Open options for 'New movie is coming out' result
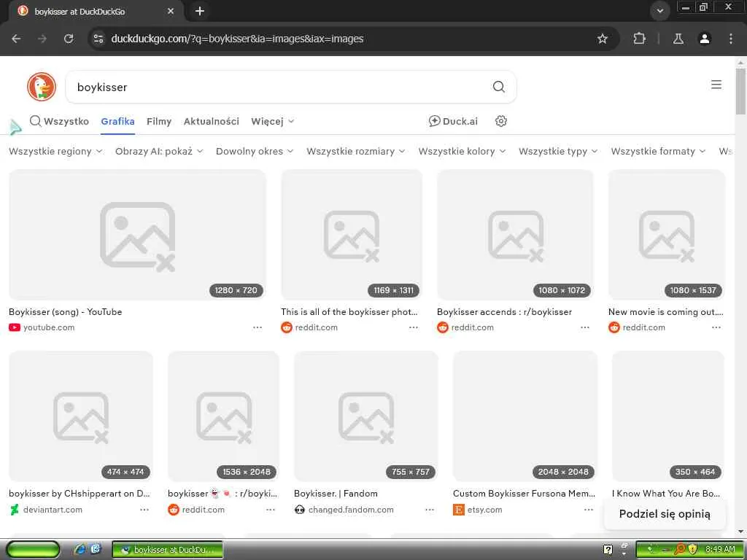Viewport: 747px width, 560px height. (716, 327)
